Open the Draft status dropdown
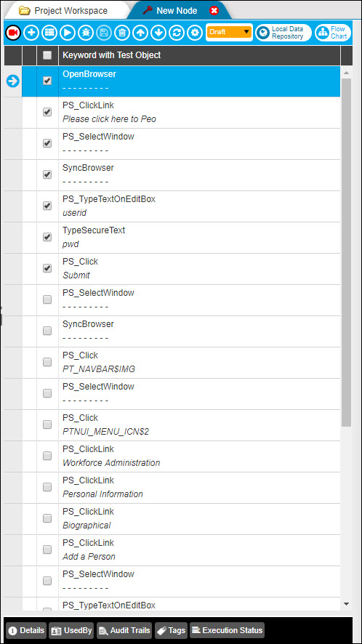Screen dimensions: 362x644 [x=229, y=32]
